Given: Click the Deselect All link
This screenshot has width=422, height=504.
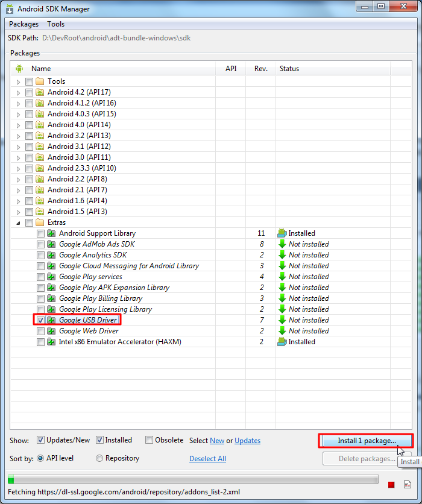Looking at the screenshot, I should coord(207,459).
